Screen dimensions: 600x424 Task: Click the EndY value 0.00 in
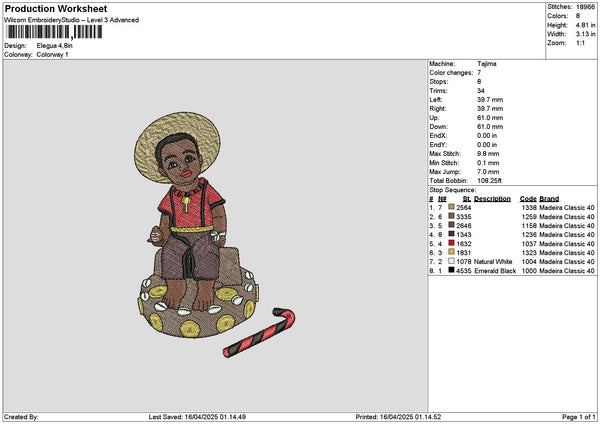(x=487, y=145)
